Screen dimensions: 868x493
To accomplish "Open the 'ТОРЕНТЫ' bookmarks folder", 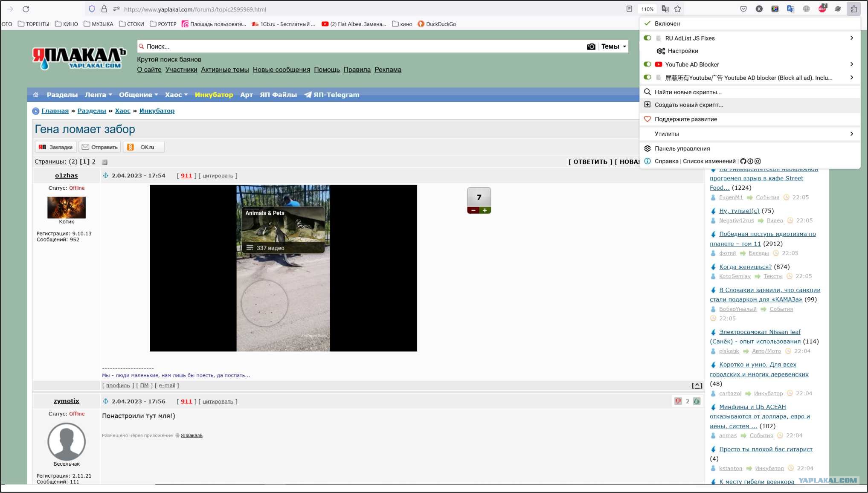I will pos(34,24).
